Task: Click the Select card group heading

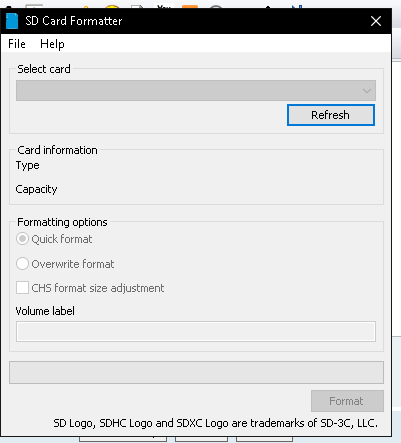Action: pyautogui.click(x=44, y=69)
